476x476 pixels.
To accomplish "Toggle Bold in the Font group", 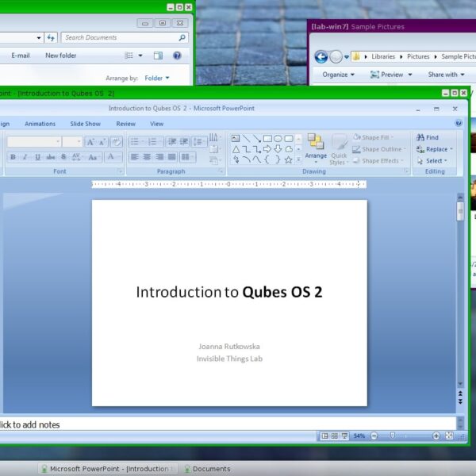I will [x=13, y=157].
